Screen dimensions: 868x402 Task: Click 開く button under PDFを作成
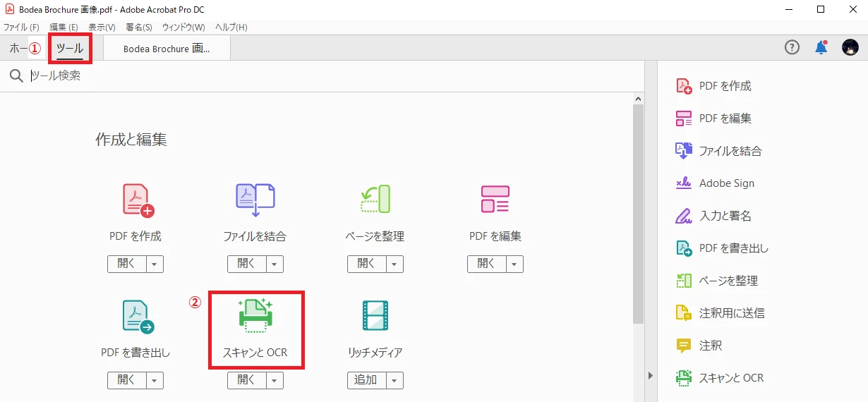pyautogui.click(x=127, y=264)
